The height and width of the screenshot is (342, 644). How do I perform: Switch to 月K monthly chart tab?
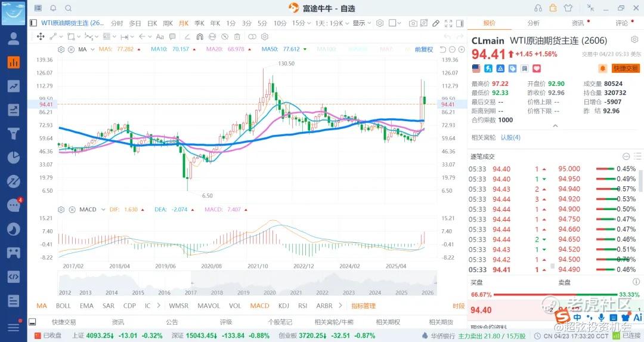[184, 23]
